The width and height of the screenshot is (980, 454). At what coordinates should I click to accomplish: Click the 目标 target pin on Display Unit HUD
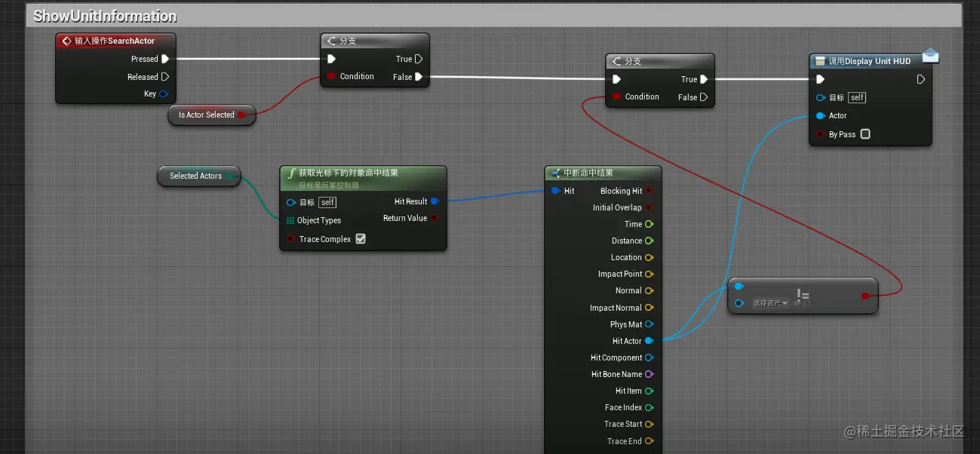point(820,97)
